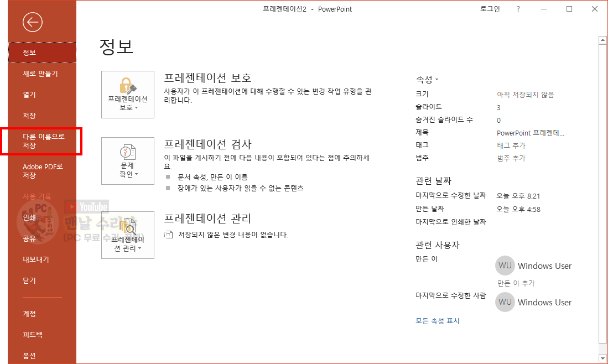
Task: Click 만든 이 추가 field
Action: tap(516, 283)
